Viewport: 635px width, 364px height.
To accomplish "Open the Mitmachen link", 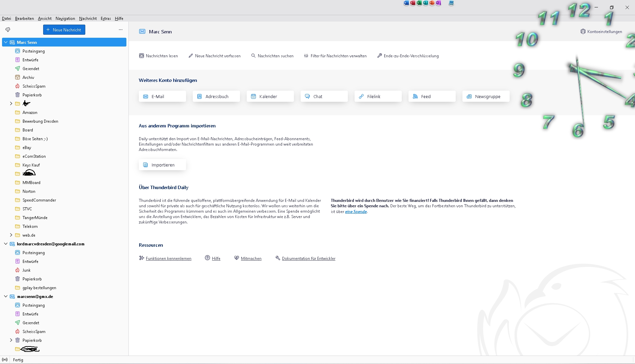I will [x=251, y=259].
